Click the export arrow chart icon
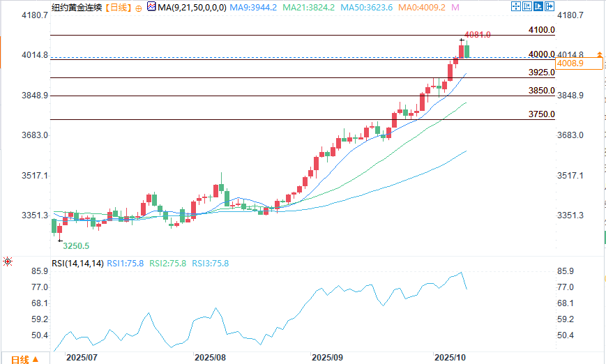This screenshot has height=364, width=606. [x=550, y=6]
